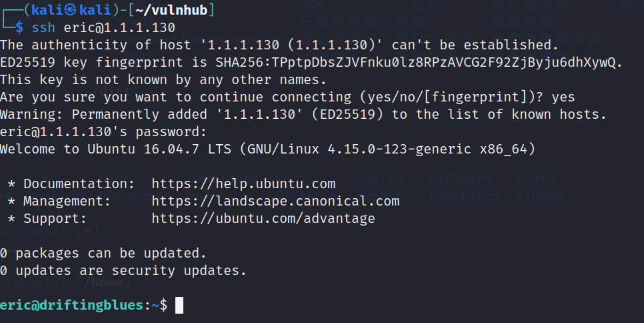Click the '0 updates are security updates' line

123,271
